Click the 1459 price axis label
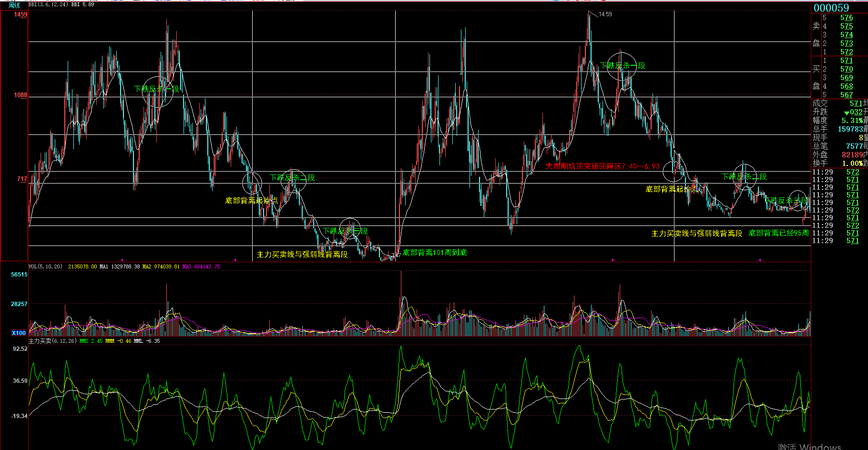Image resolution: width=868 pixels, height=450 pixels. [20, 15]
